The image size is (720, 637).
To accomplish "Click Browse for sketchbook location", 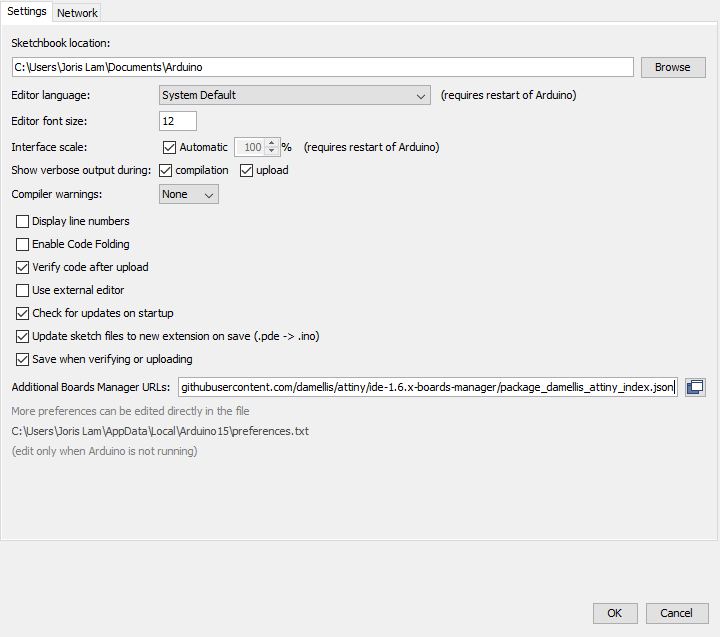I will point(673,67).
